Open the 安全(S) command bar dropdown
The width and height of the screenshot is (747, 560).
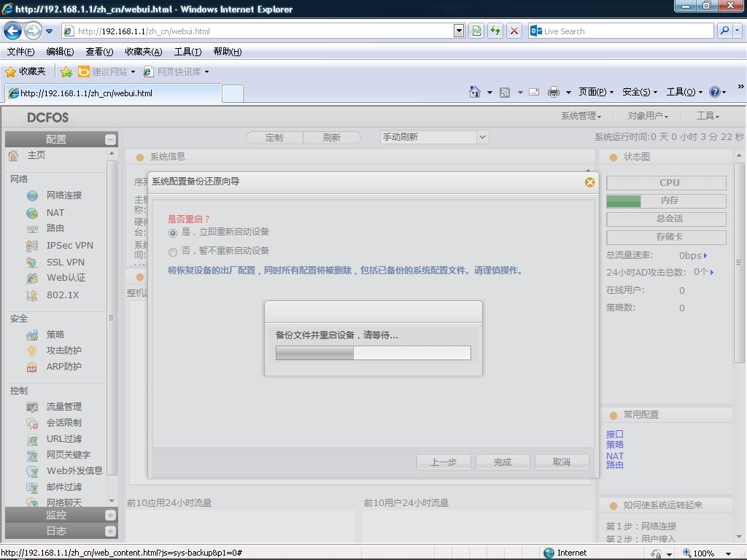click(x=640, y=92)
